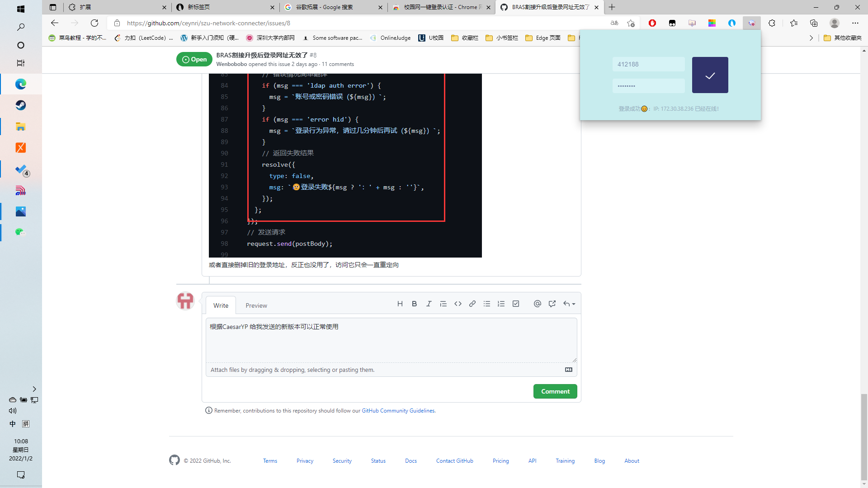Apply italic formatting to the comment

tap(429, 303)
